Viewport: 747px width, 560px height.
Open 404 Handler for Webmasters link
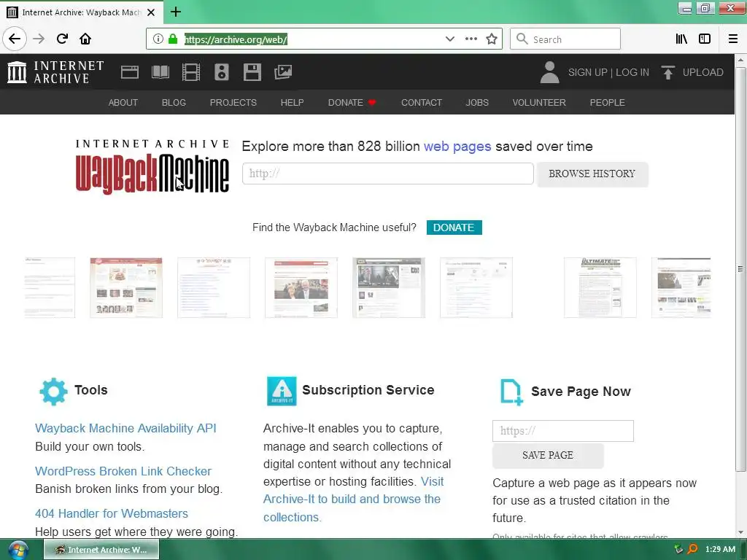(x=112, y=513)
